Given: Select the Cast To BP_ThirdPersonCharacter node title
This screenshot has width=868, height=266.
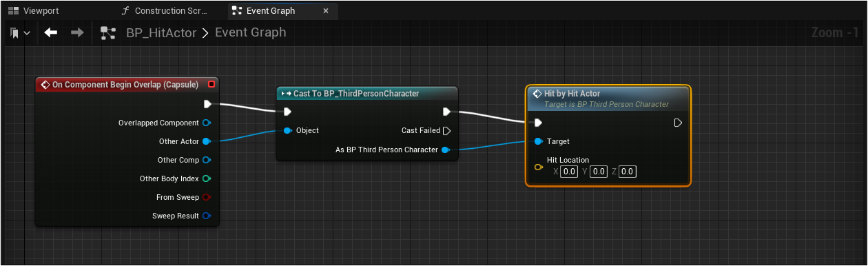Looking at the screenshot, I should (356, 93).
